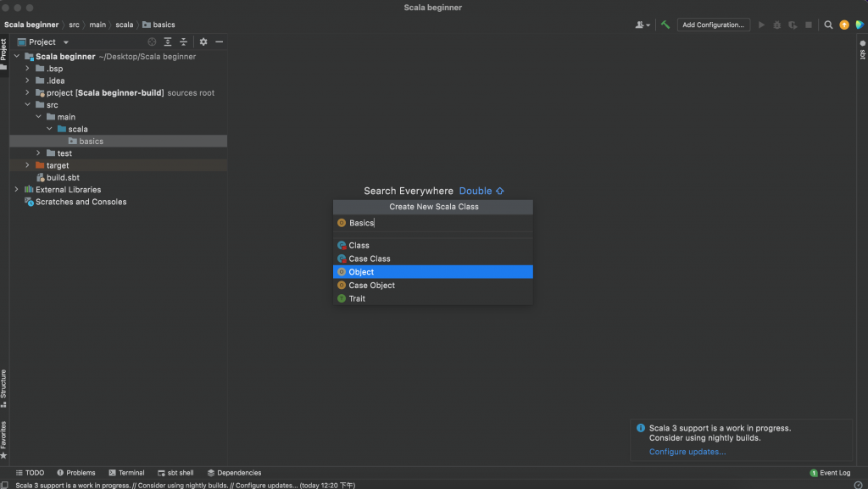Click the Configure updates link
Image resolution: width=868 pixels, height=489 pixels.
click(687, 452)
